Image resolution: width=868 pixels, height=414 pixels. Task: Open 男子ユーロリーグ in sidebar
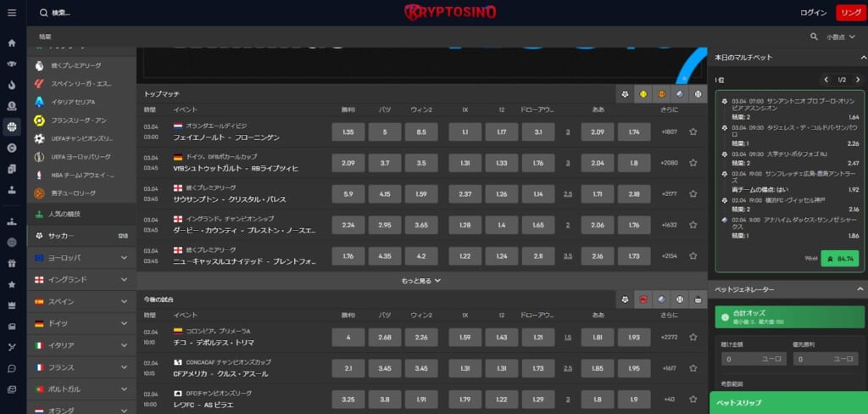81,193
